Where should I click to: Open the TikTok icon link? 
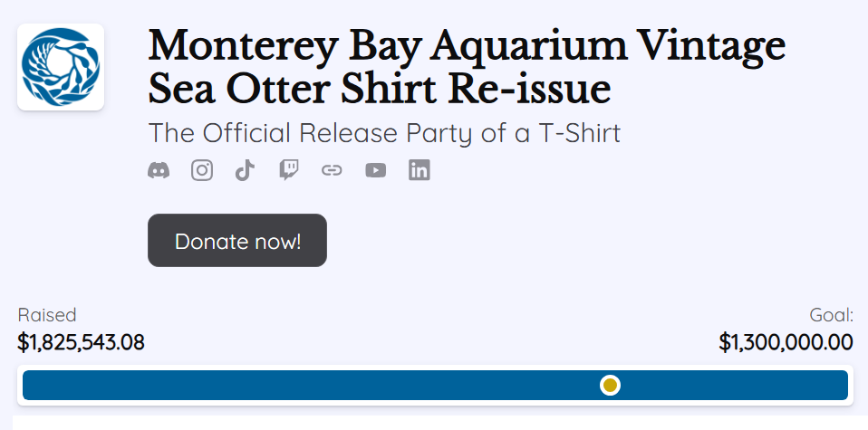pos(246,170)
